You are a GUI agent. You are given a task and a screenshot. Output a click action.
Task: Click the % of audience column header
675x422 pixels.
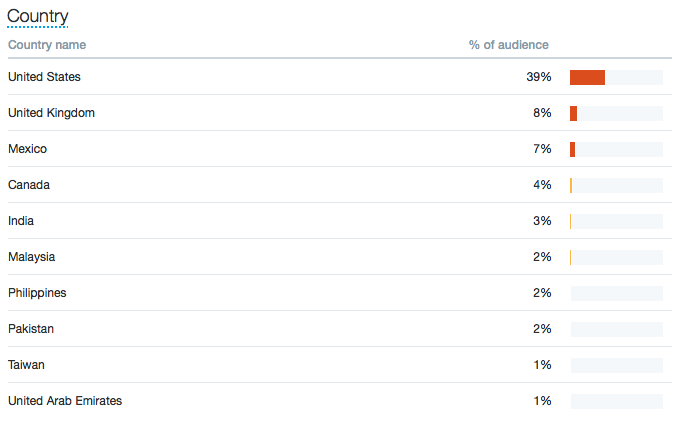(508, 45)
